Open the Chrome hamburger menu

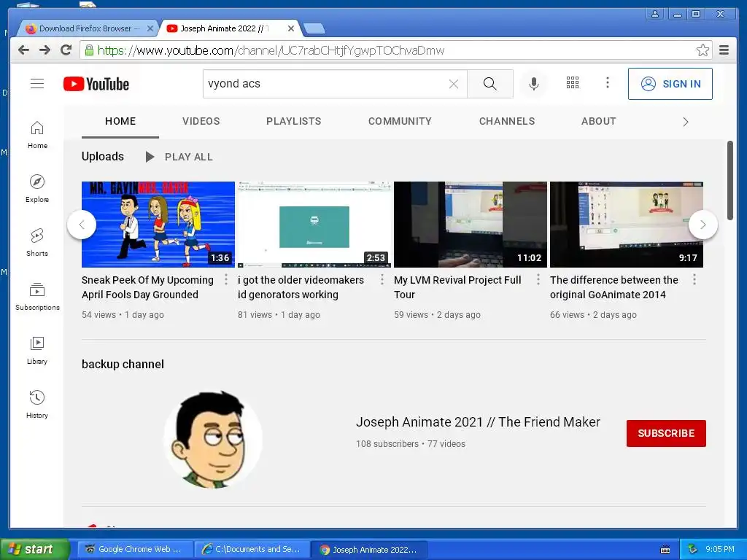(x=724, y=50)
